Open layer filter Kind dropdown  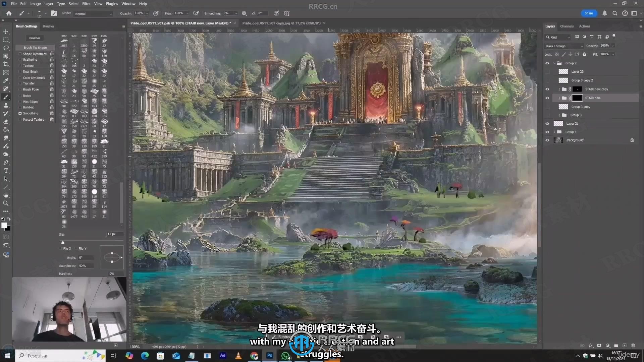click(557, 37)
